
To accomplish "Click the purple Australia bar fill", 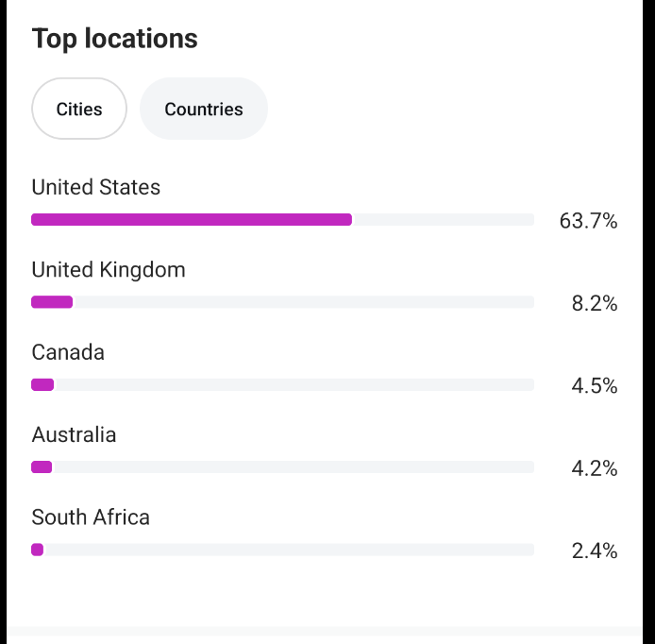I will pyautogui.click(x=42, y=467).
